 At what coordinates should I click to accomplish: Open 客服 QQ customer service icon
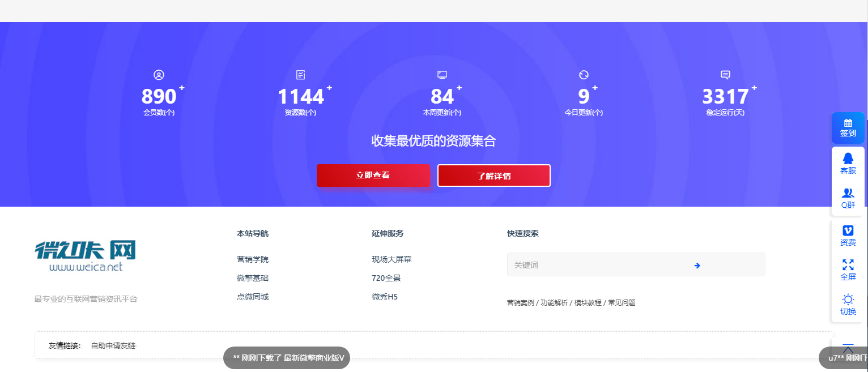[x=848, y=159]
